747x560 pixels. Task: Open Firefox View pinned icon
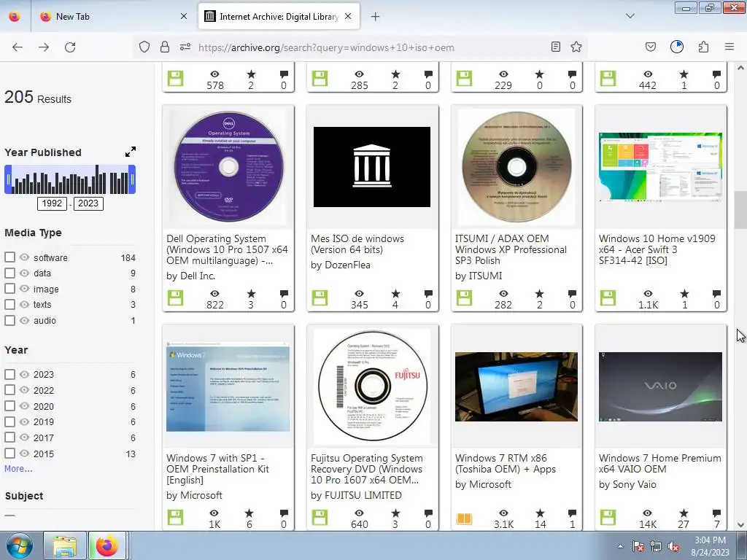click(15, 16)
